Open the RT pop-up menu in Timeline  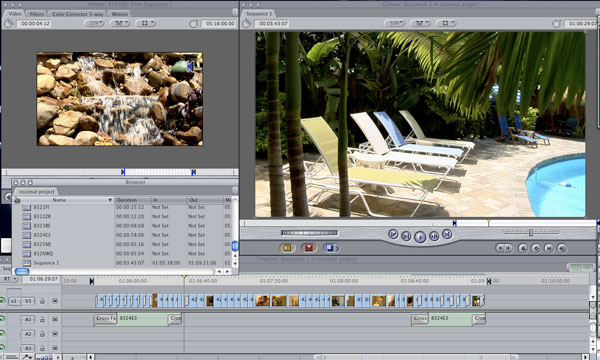[10, 279]
